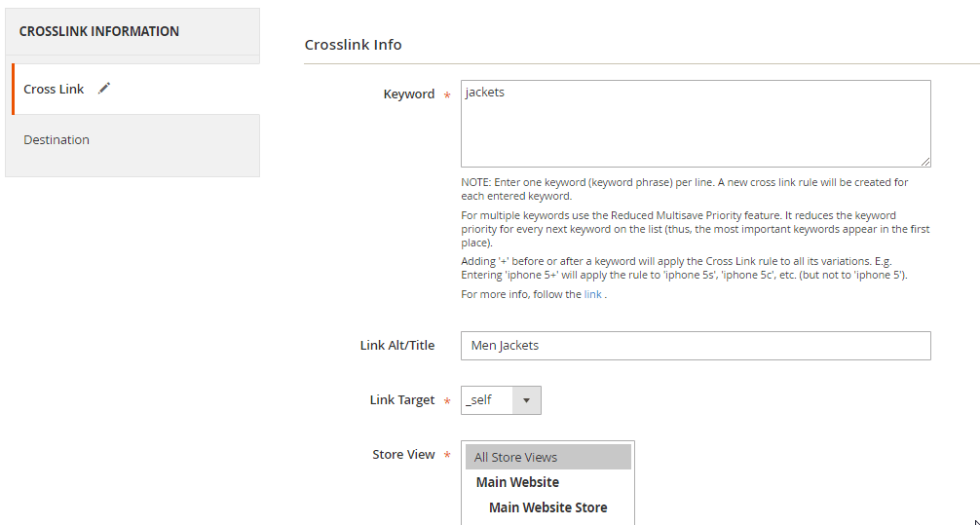The width and height of the screenshot is (980, 525).
Task: Click the Link Target label
Action: click(402, 400)
